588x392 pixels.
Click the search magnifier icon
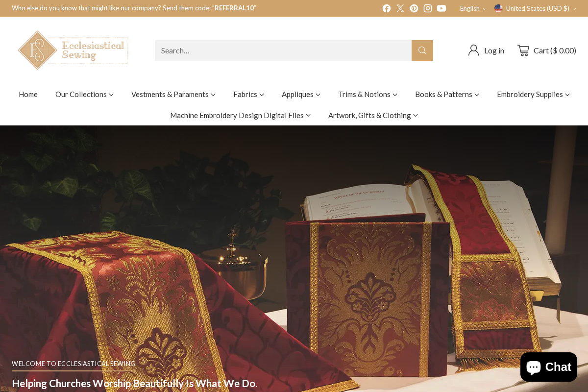click(x=422, y=50)
